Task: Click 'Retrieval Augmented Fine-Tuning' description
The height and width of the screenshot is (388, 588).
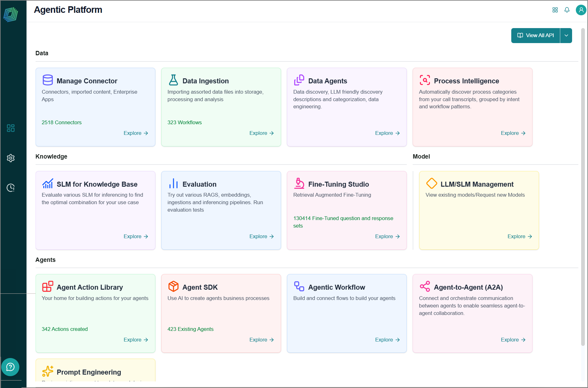Action: point(332,195)
